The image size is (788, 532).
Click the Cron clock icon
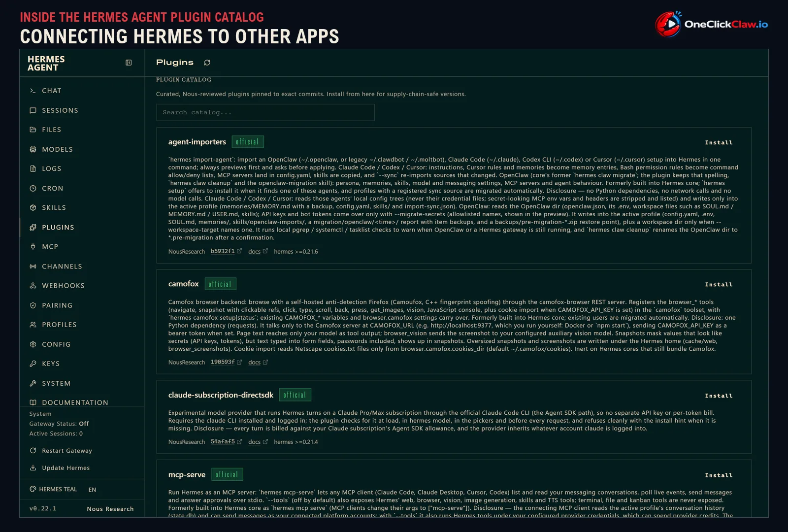pos(33,188)
